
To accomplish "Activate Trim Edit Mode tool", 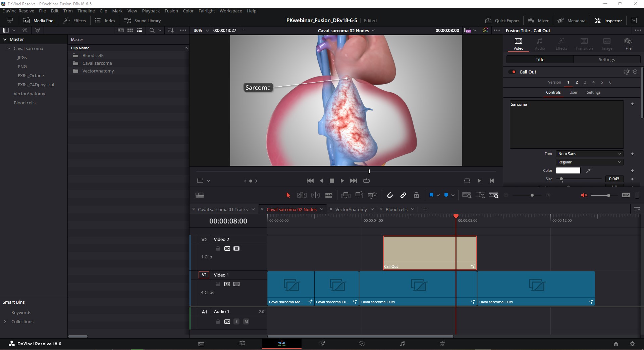I will click(302, 195).
